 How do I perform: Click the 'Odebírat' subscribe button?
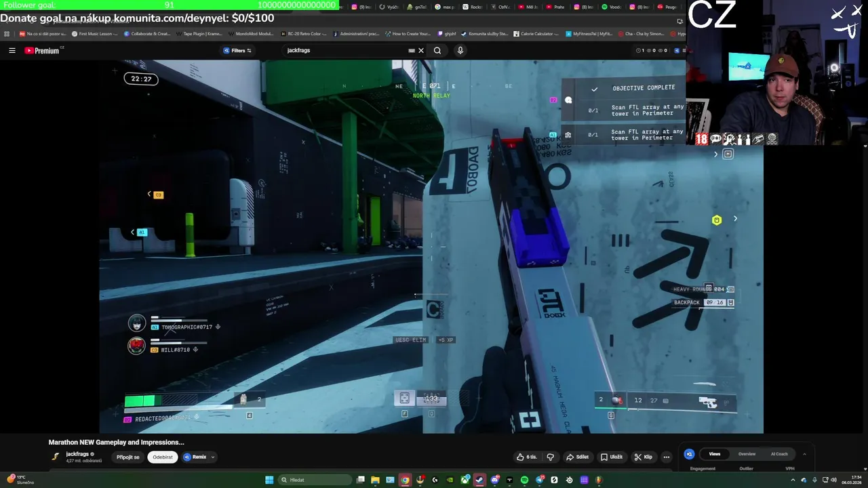click(x=163, y=457)
